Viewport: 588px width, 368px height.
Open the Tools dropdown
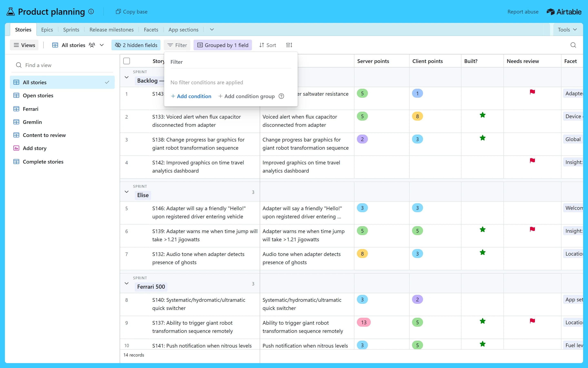click(567, 30)
